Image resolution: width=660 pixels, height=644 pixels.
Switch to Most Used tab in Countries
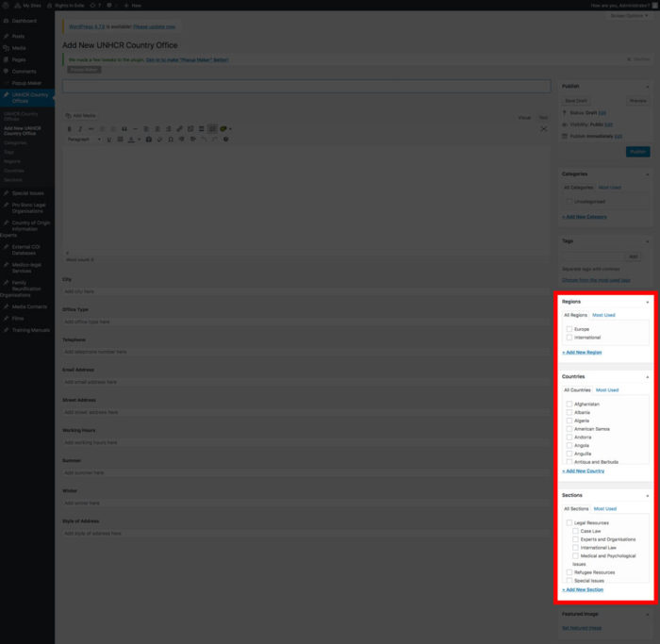[x=607, y=389]
